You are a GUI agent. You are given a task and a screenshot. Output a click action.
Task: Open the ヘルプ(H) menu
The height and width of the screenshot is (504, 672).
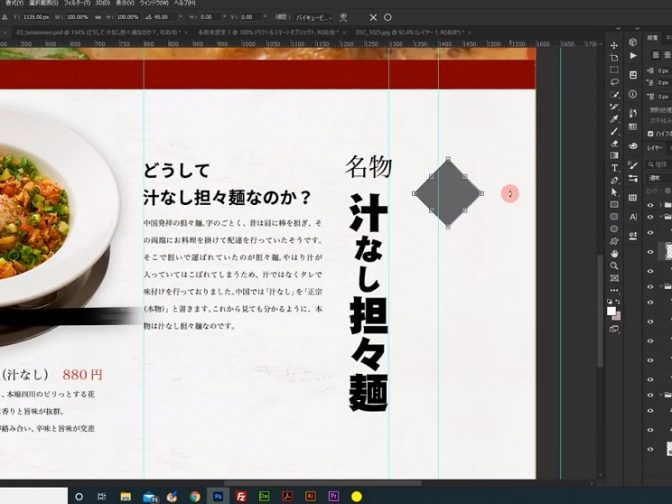(185, 3)
